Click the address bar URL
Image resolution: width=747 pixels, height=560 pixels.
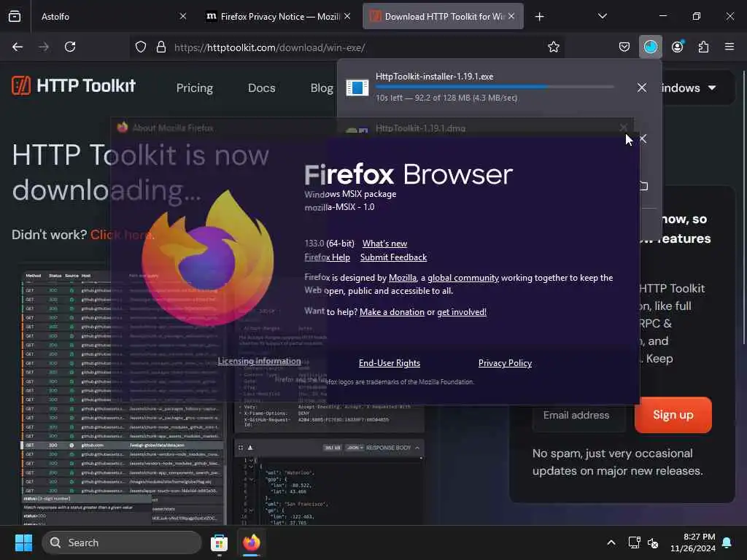pyautogui.click(x=270, y=47)
